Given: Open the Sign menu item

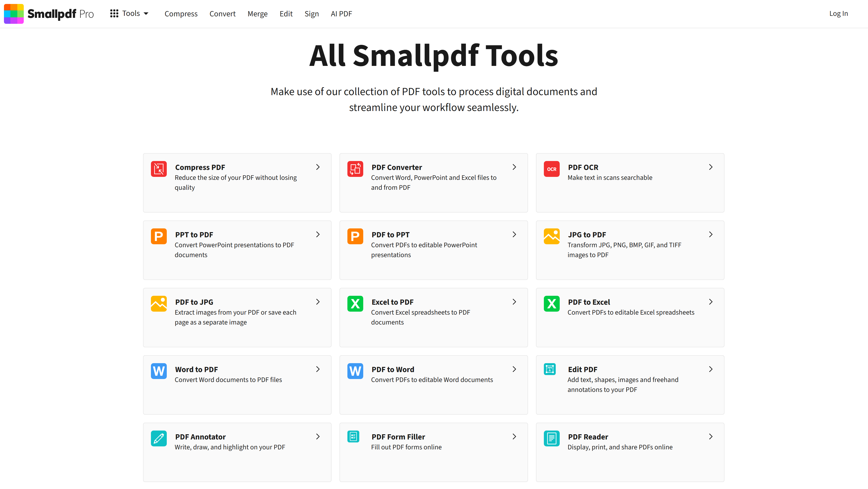Looking at the screenshot, I should click(312, 13).
